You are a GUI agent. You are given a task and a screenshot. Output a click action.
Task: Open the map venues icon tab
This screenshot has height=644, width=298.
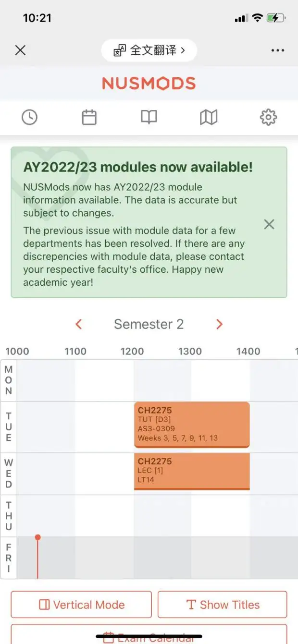tap(209, 117)
